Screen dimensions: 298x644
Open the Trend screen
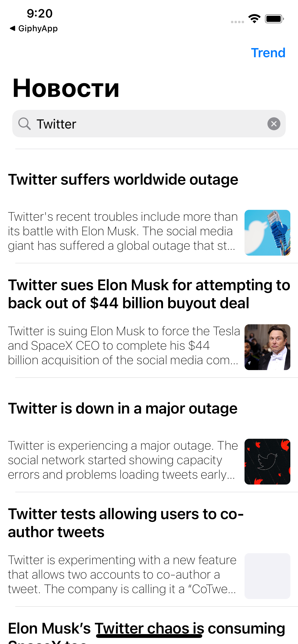click(268, 53)
